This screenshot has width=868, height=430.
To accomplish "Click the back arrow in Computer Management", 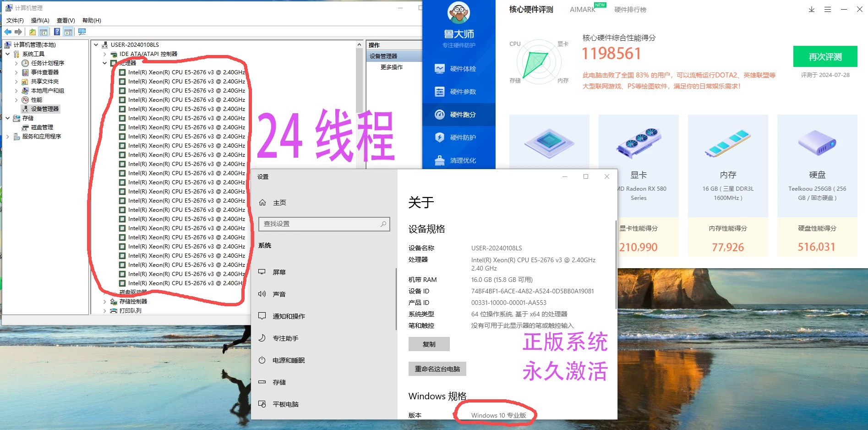I will (7, 32).
